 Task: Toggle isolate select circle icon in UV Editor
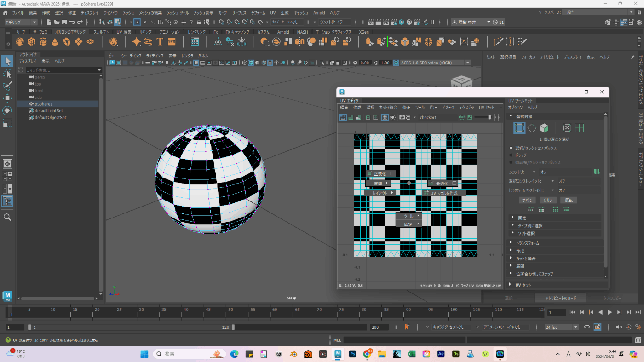coord(393,117)
